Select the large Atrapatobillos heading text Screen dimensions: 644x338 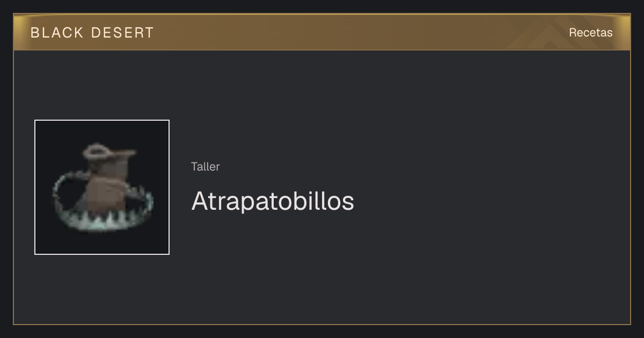click(x=273, y=201)
